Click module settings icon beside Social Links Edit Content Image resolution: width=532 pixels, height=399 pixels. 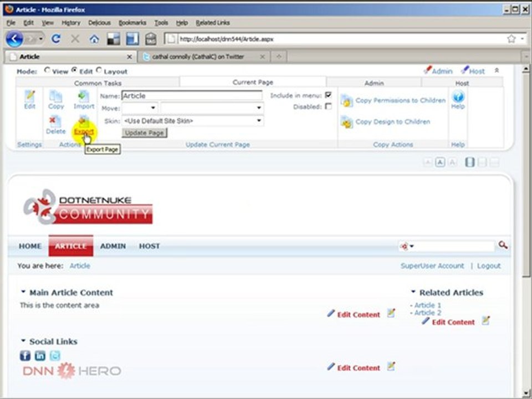(x=391, y=366)
